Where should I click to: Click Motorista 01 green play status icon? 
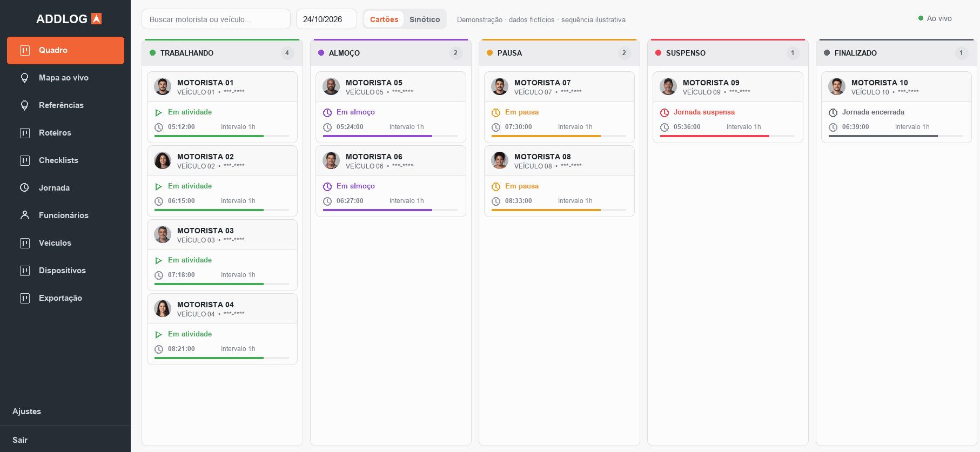(x=159, y=112)
